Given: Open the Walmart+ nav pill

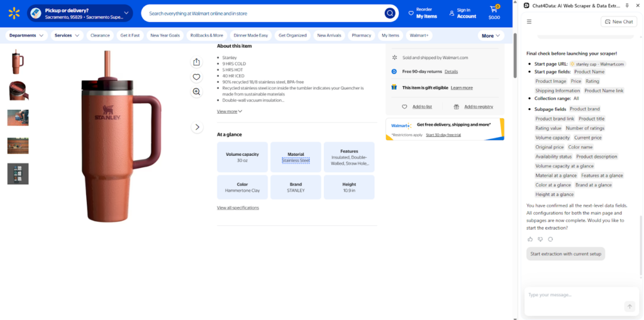Looking at the screenshot, I should (419, 35).
